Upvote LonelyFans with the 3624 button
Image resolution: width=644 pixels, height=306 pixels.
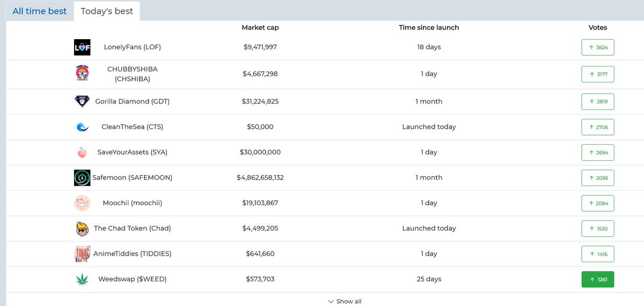(598, 47)
